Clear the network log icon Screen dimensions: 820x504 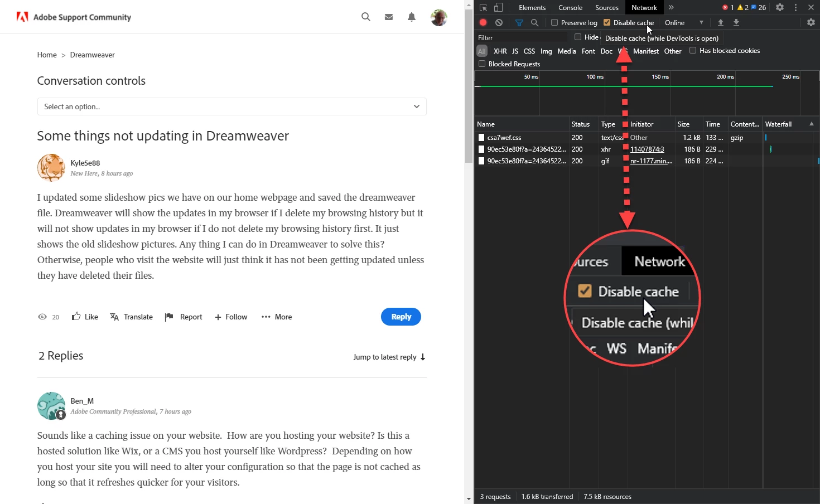499,22
